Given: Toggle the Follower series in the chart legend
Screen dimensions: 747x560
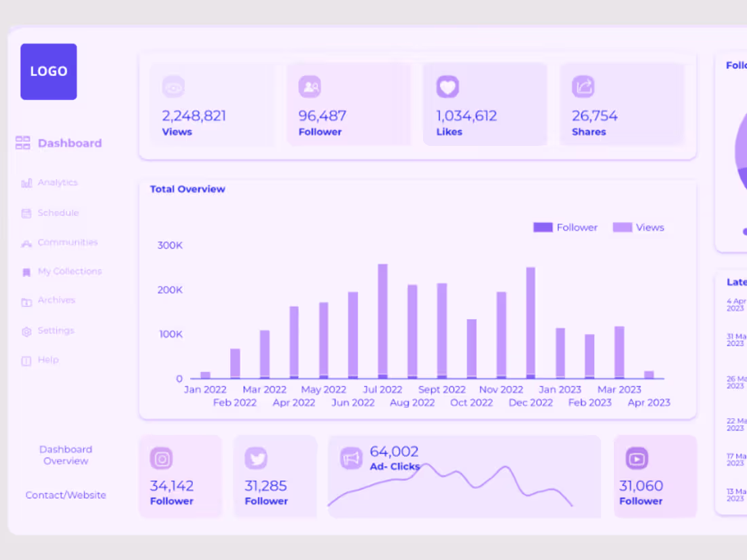Looking at the screenshot, I should 566,227.
